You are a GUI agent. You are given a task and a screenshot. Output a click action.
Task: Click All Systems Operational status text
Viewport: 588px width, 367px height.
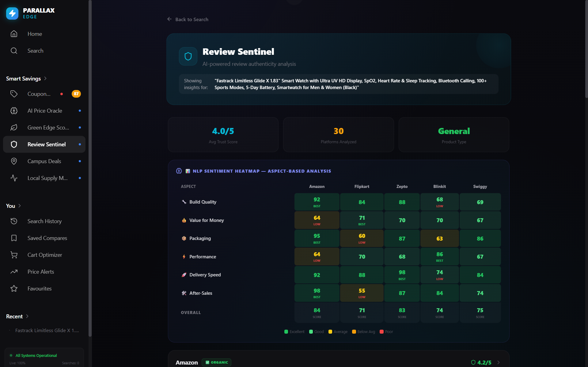pos(36,355)
